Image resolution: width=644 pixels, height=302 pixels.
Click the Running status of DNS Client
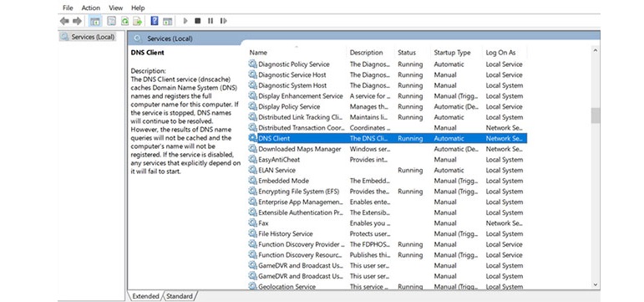tap(410, 139)
